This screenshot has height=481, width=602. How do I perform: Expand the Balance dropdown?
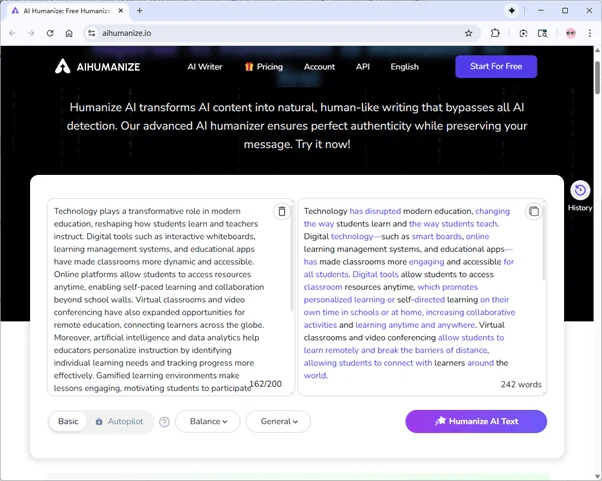click(x=208, y=422)
